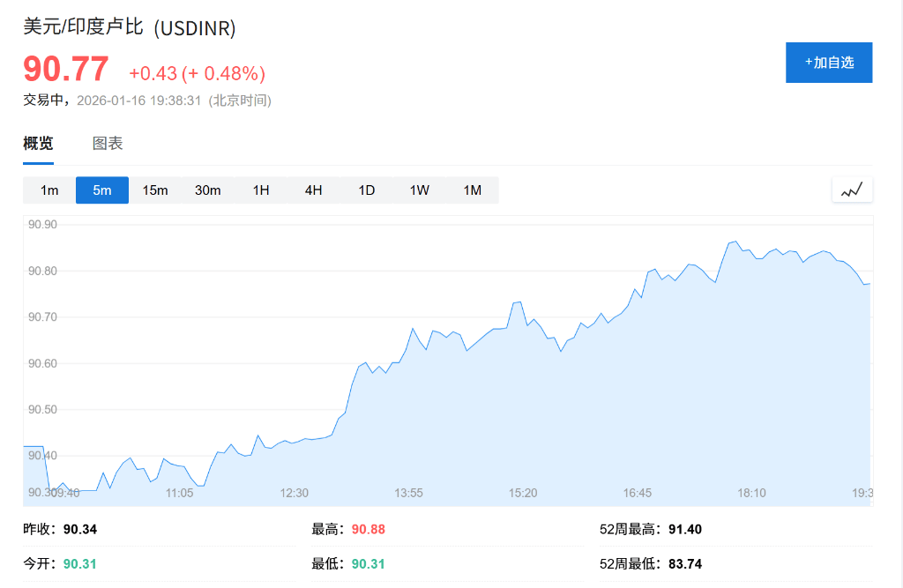
Task: Select the 1m interval
Action: [x=49, y=190]
